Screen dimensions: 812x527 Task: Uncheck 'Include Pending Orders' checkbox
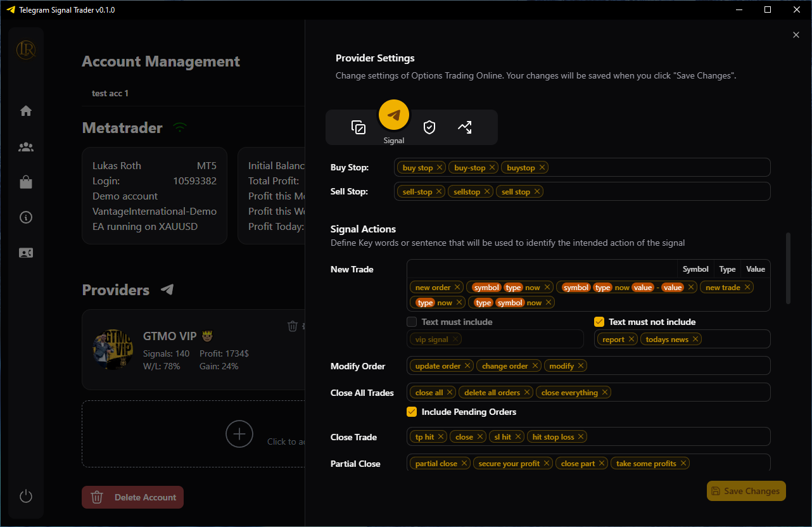(x=412, y=412)
